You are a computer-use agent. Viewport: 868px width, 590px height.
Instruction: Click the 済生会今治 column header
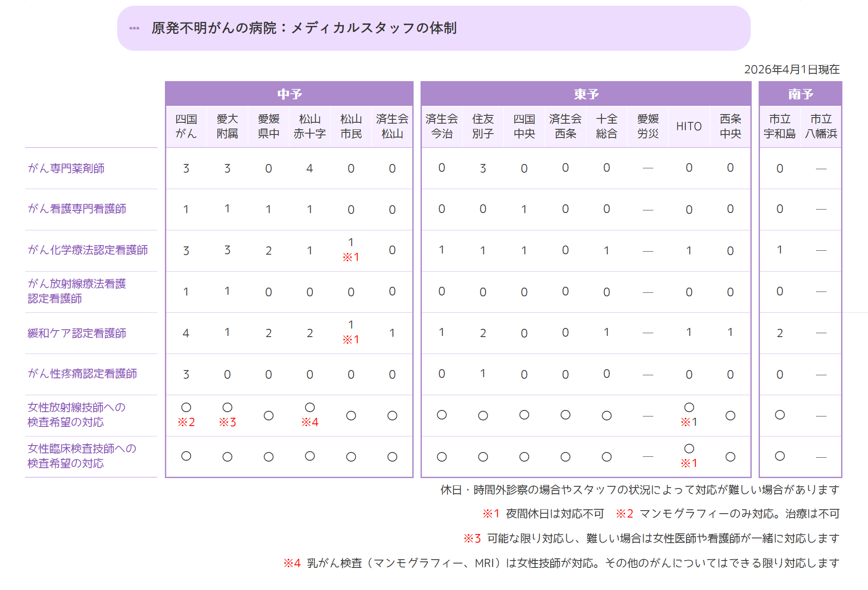(x=442, y=126)
